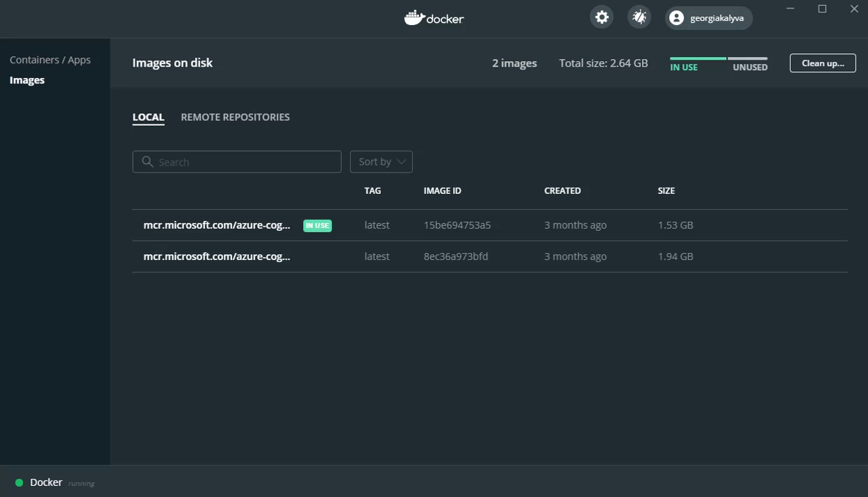Open Containers / Apps from sidebar
This screenshot has width=868, height=497.
click(x=50, y=60)
